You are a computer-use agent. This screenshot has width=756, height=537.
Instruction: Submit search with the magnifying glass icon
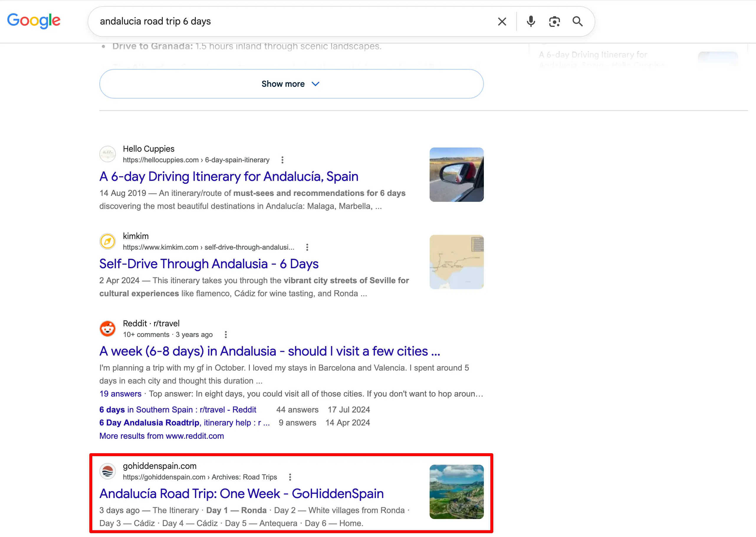[577, 22]
